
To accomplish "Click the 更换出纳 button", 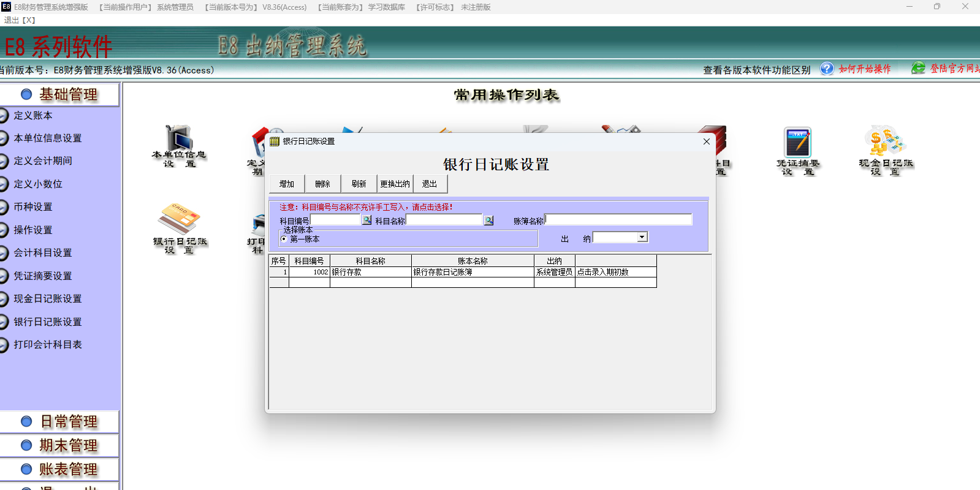I will click(x=395, y=184).
